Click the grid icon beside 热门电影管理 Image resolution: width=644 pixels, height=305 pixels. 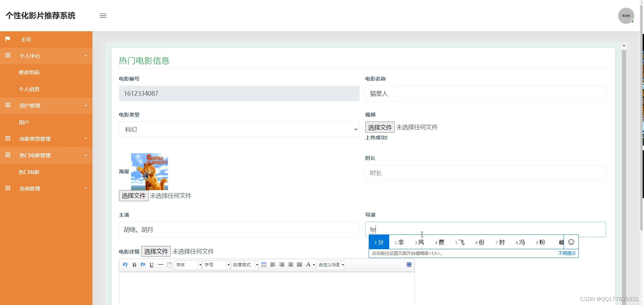tap(8, 155)
